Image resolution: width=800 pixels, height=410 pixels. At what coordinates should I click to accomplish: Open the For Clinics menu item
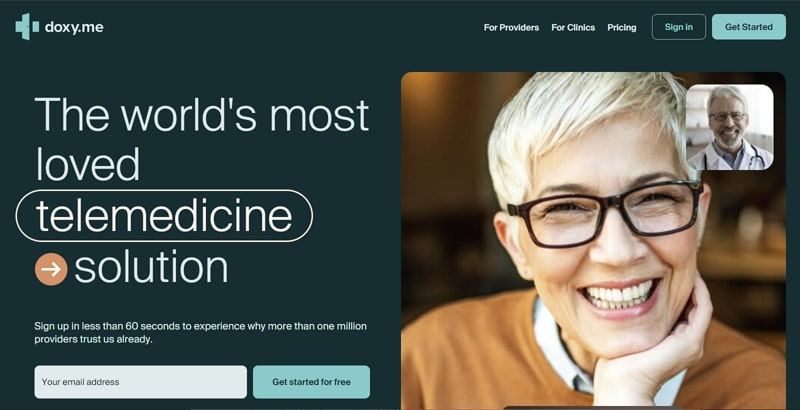pyautogui.click(x=573, y=28)
